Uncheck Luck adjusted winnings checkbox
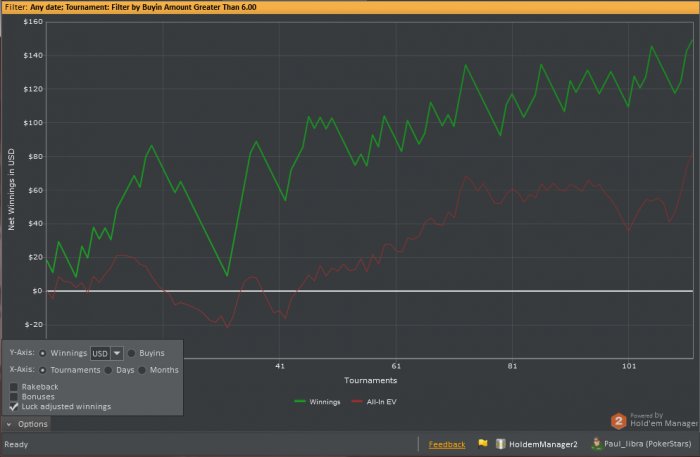The width and height of the screenshot is (700, 457). pyautogui.click(x=14, y=407)
